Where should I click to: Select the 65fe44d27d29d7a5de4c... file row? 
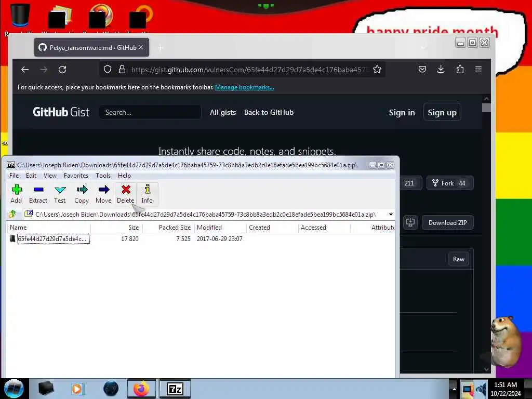200,239
